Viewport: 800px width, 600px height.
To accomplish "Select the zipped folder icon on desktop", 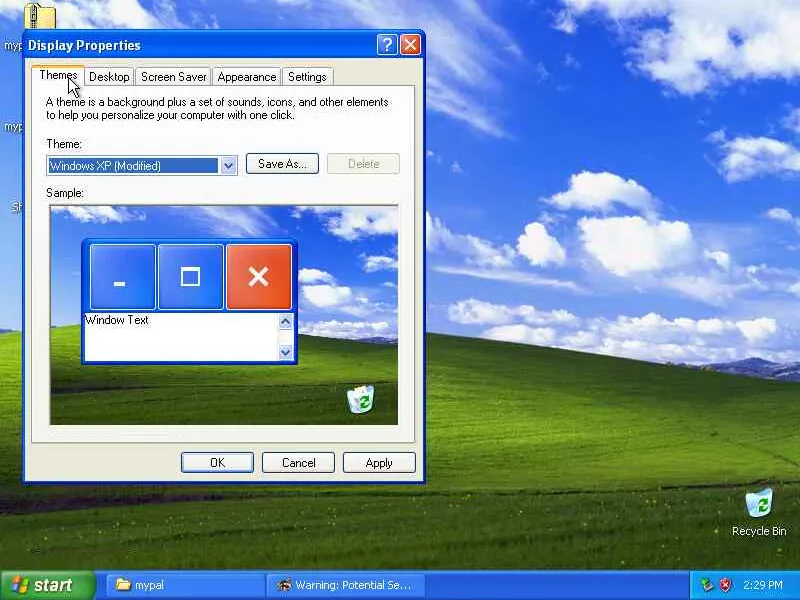I will [x=40, y=15].
